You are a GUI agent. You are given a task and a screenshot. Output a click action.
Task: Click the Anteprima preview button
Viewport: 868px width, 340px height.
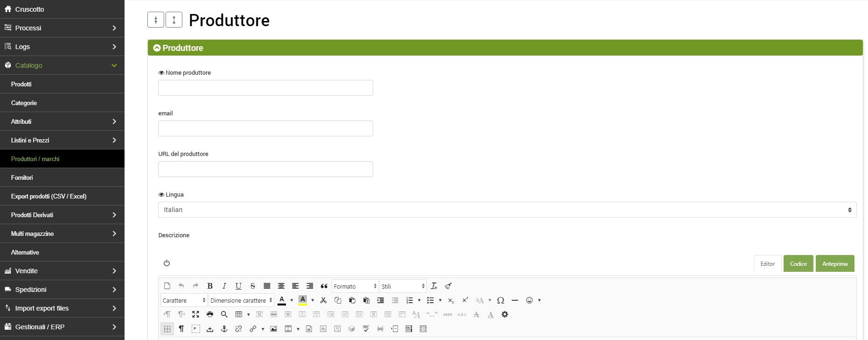click(x=834, y=263)
